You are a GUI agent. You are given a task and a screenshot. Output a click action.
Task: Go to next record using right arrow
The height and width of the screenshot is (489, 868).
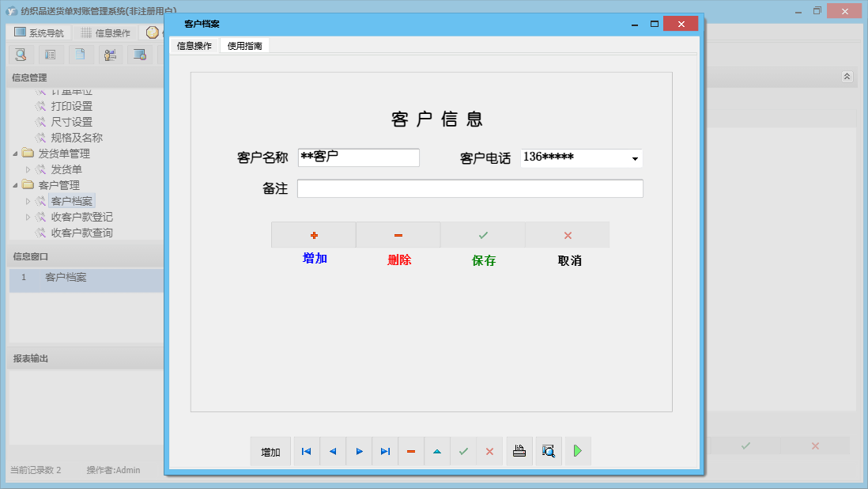pos(359,451)
